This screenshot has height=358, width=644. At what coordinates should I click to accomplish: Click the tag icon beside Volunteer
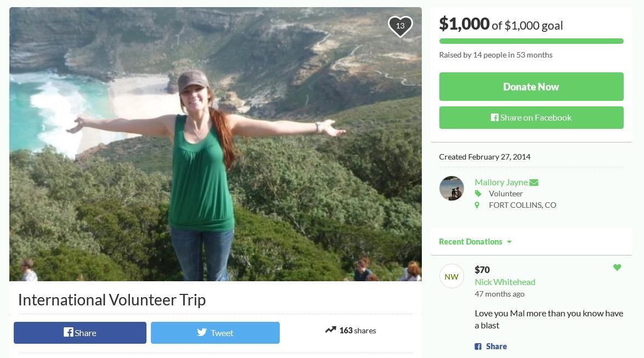click(478, 194)
